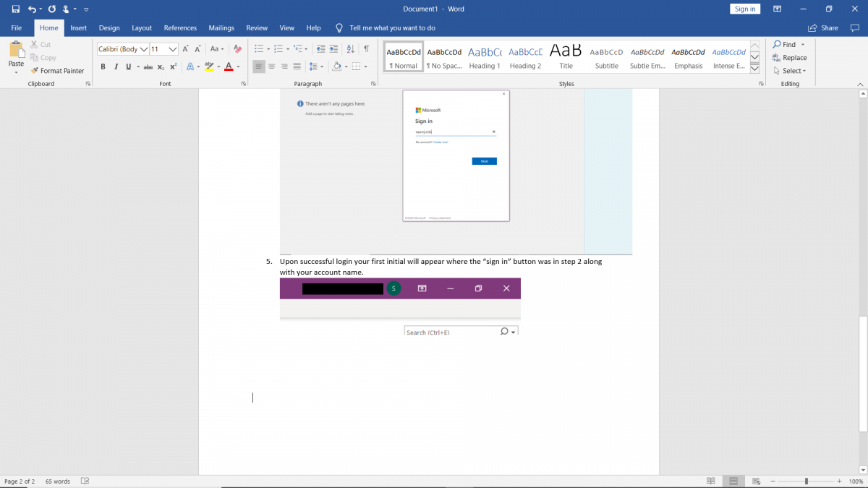Open the Sort dialog
The image size is (868, 488).
coord(349,48)
